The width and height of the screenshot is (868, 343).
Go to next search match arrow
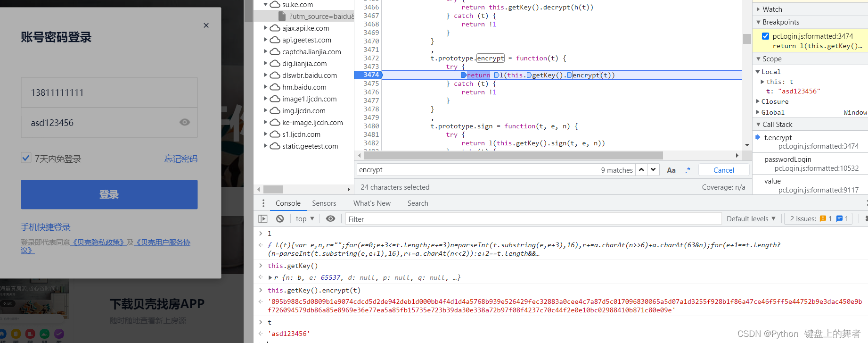pos(653,170)
